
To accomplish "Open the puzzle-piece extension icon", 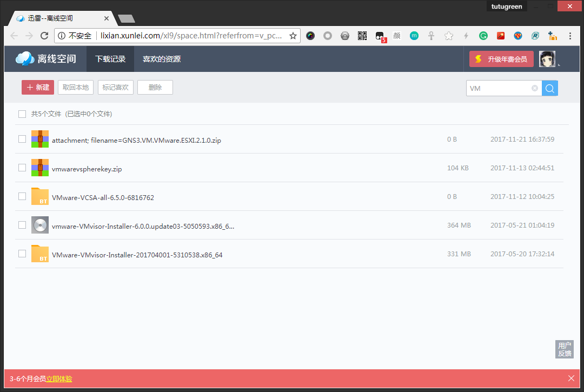I will [x=552, y=36].
